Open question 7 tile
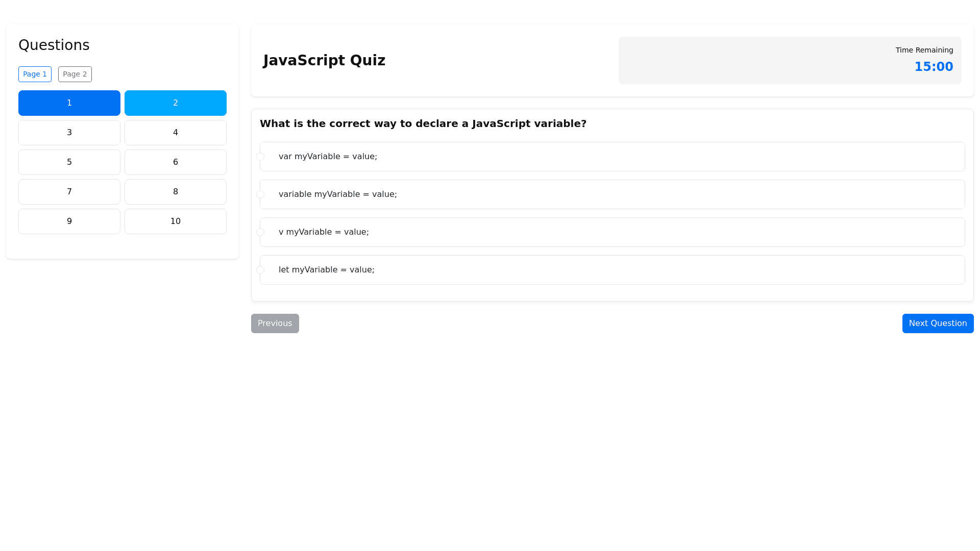The width and height of the screenshot is (980, 551). [69, 192]
